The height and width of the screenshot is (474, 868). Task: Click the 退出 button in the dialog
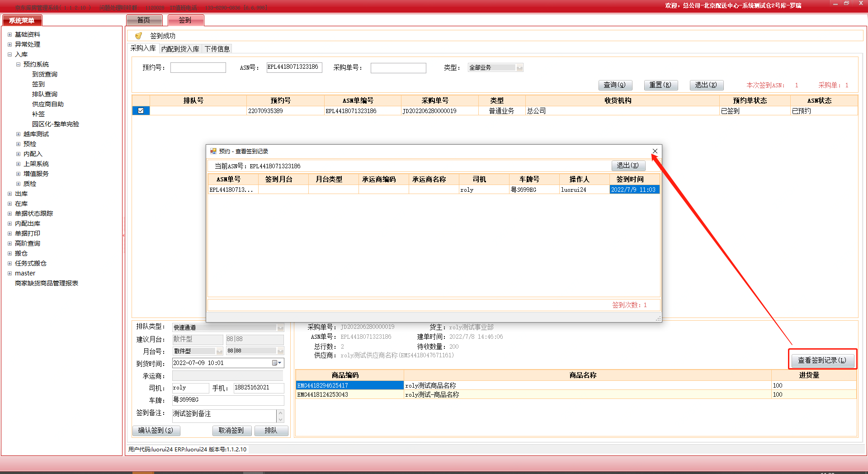(627, 166)
